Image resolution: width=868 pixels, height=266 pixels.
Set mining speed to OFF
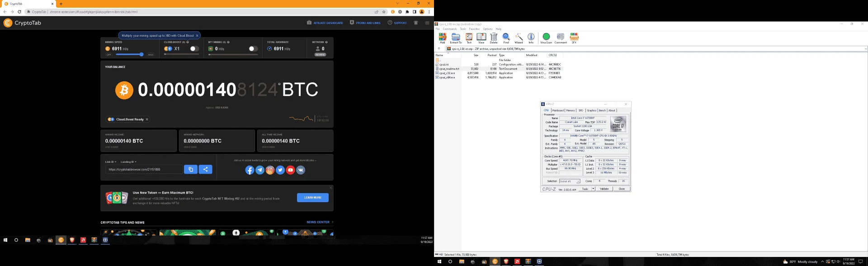point(109,55)
